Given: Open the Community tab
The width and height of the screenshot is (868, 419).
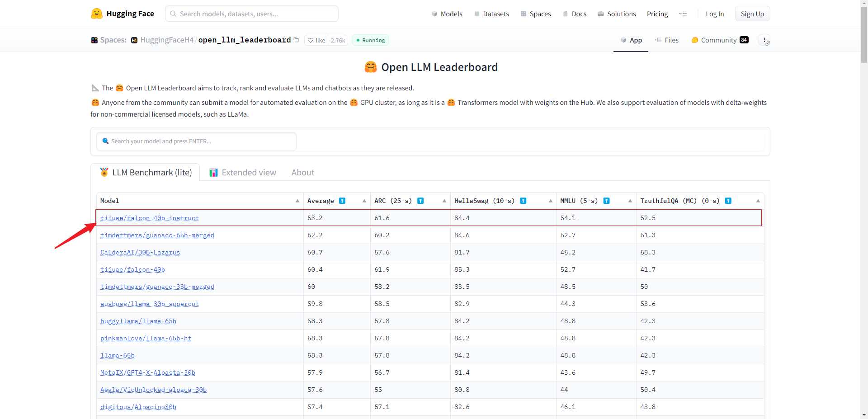Looking at the screenshot, I should click(720, 40).
